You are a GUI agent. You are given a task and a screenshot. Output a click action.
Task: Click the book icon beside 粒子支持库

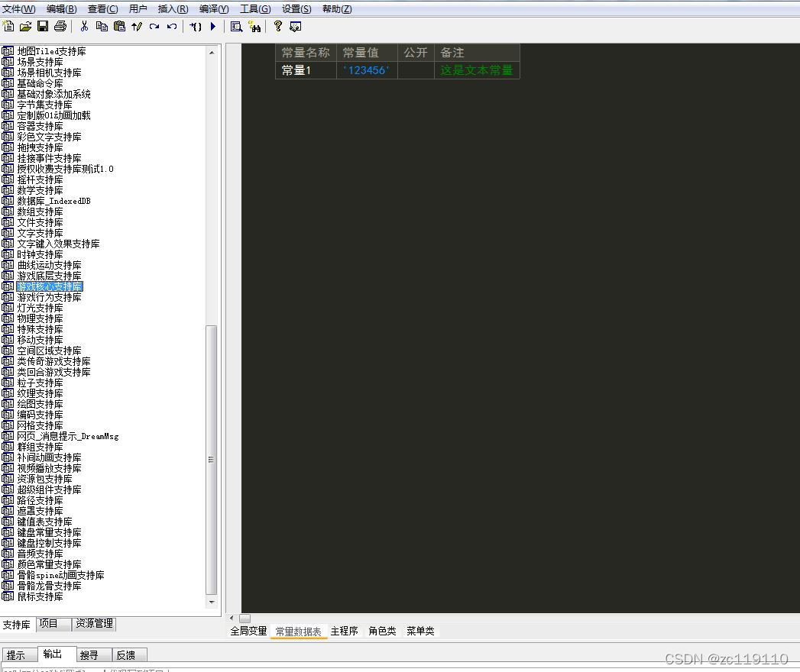(x=8, y=383)
